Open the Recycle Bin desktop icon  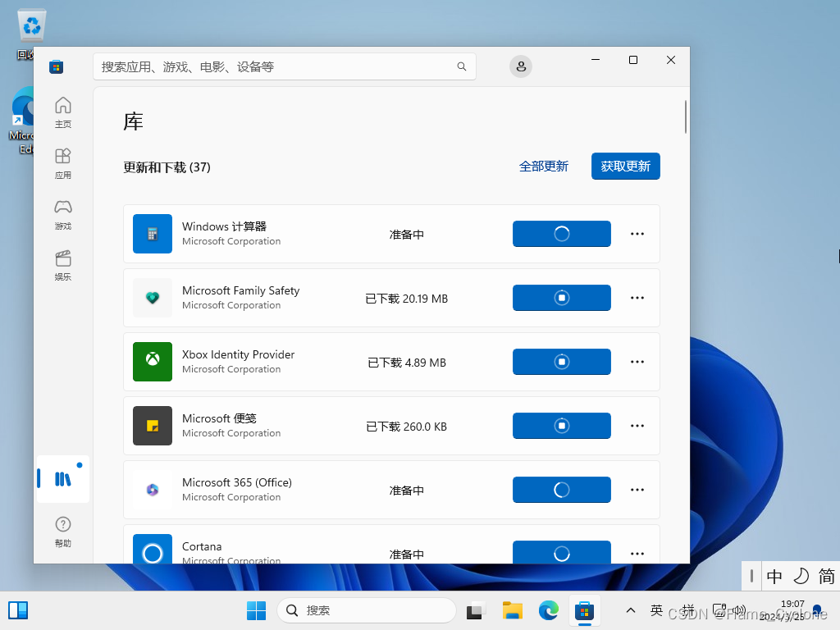(30, 33)
